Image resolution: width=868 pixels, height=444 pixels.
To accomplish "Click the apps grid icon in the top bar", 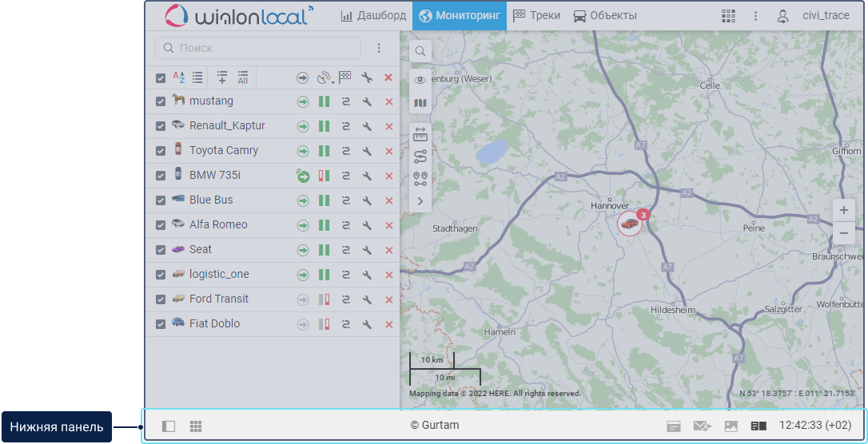I will pyautogui.click(x=728, y=16).
